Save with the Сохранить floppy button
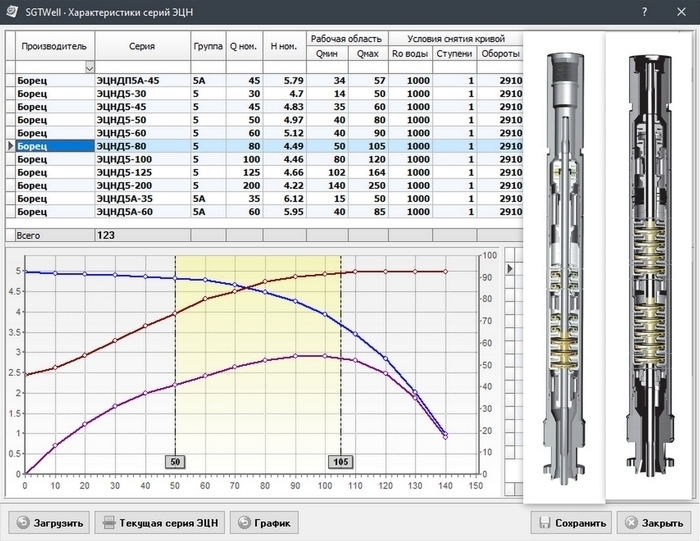Viewport: 700px width, 541px height. (570, 522)
